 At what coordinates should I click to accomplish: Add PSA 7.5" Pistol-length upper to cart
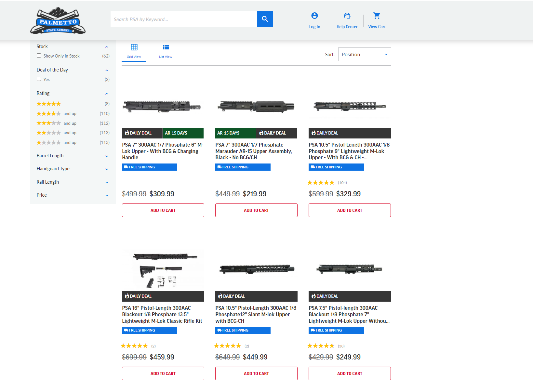(350, 373)
